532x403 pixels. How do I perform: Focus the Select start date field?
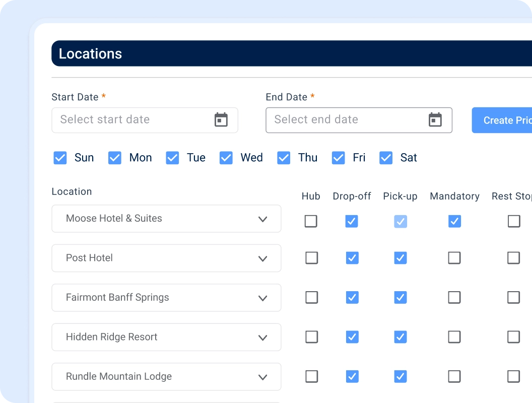[145, 120]
